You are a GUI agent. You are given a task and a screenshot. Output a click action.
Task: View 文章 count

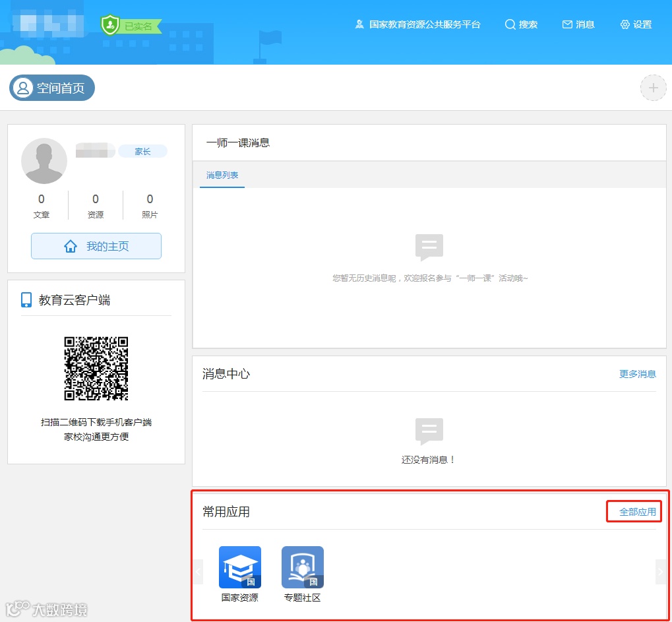[x=41, y=206]
